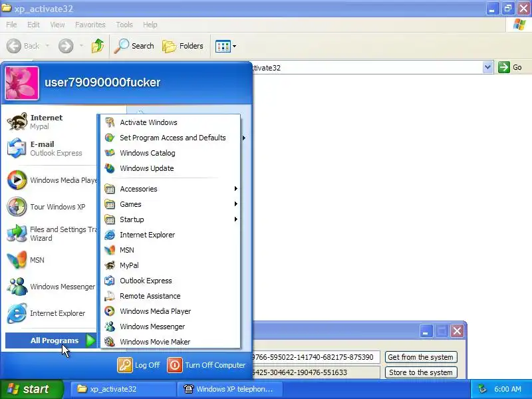Click the Search toolbar button

coord(134,46)
